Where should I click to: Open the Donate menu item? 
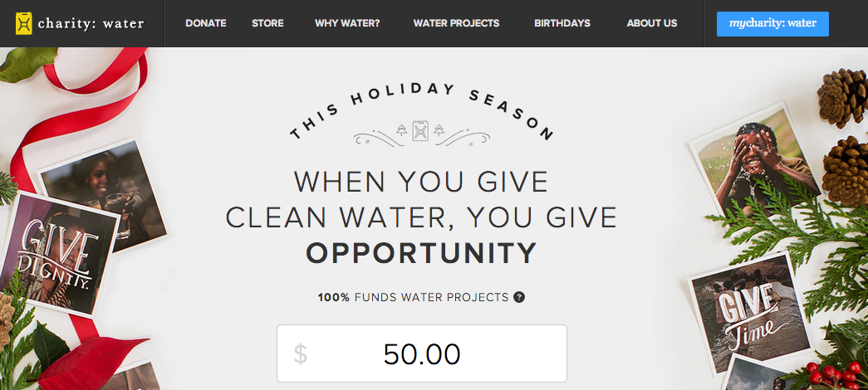206,23
